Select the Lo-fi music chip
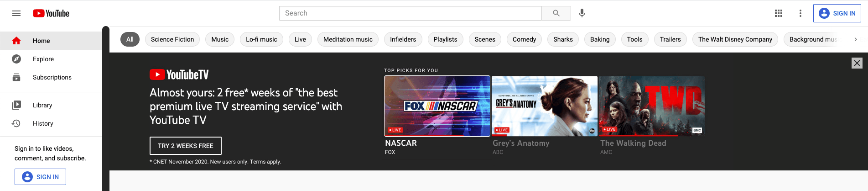Screen dimensions: 868x191 coord(261,39)
